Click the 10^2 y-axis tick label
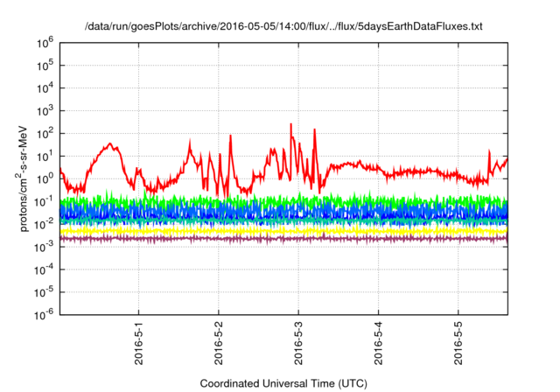Viewport: 560px width, 392px height. point(45,133)
